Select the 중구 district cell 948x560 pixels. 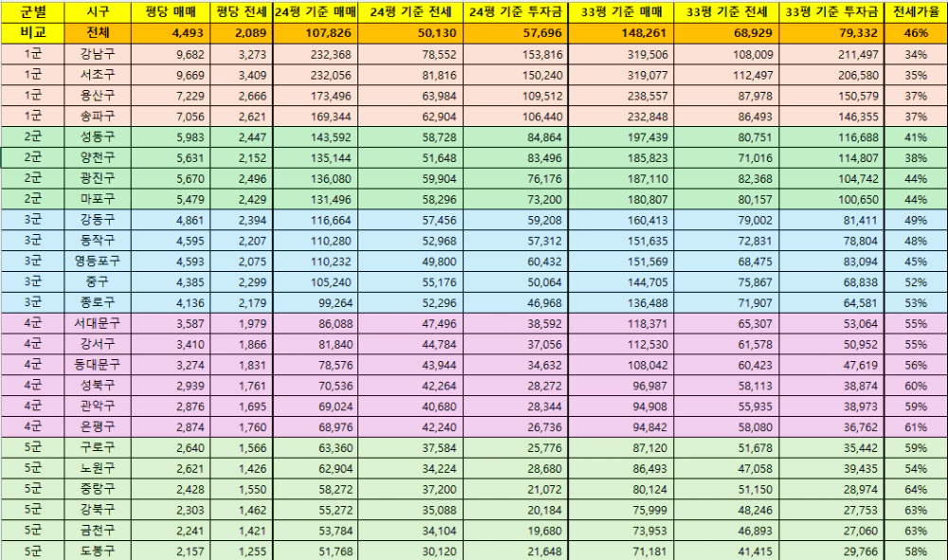[x=98, y=281]
